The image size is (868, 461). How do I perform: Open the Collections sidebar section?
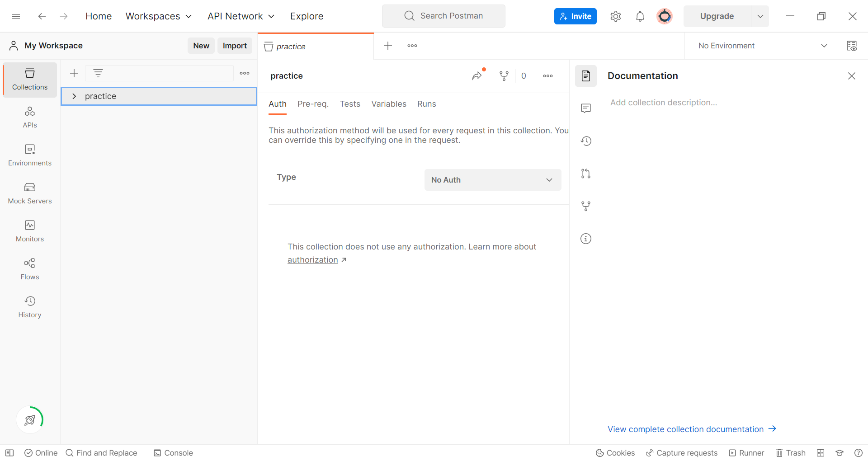[30, 80]
